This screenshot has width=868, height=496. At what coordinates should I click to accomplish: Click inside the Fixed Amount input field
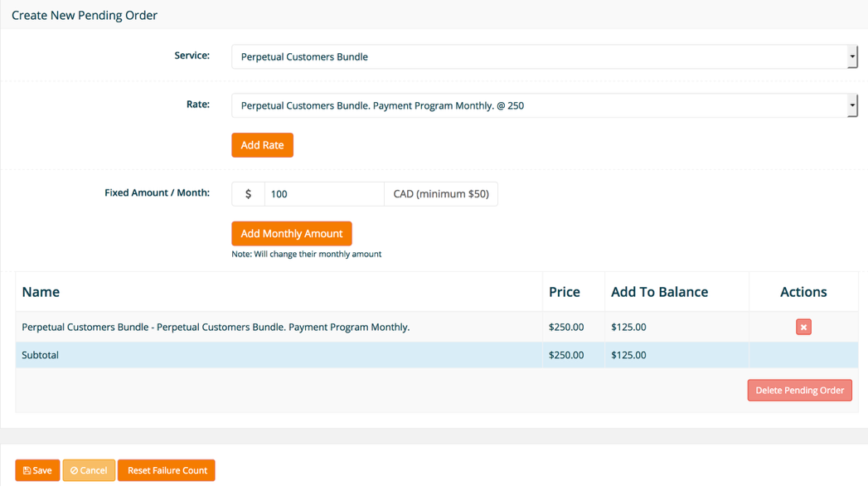pos(324,194)
